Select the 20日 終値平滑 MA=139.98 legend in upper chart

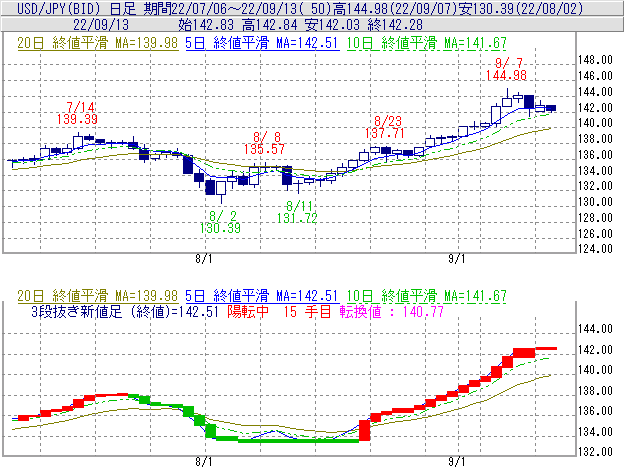(x=98, y=43)
